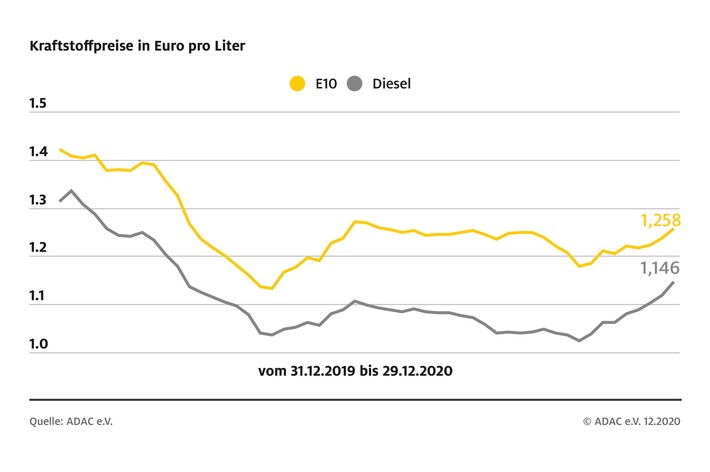Click the left starting point of the E10 line

coord(60,150)
